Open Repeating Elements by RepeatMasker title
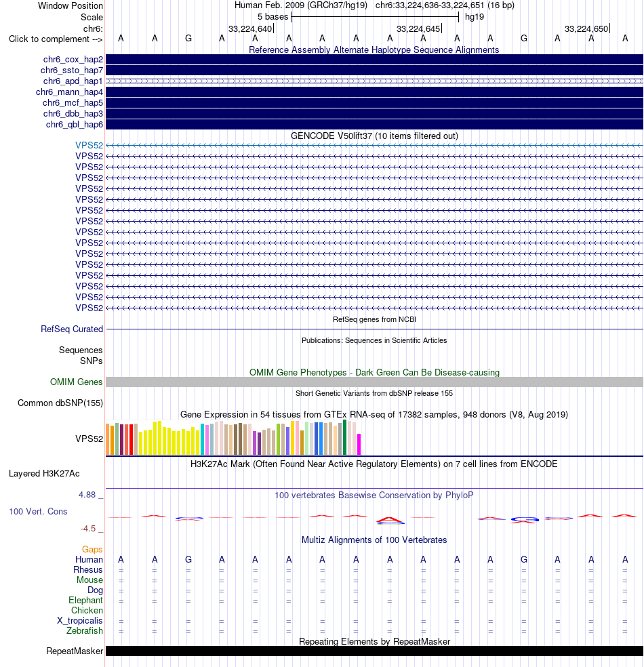The height and width of the screenshot is (667, 644). pyautogui.click(x=374, y=641)
